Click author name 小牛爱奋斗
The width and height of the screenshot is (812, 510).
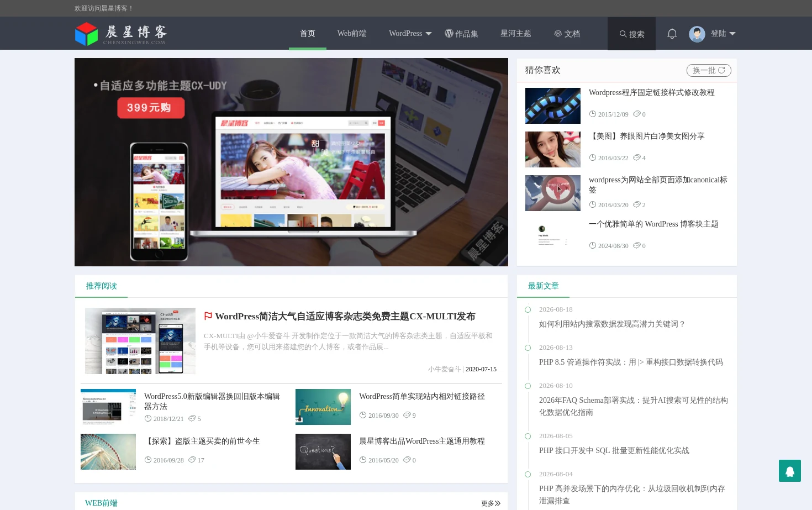click(x=444, y=369)
